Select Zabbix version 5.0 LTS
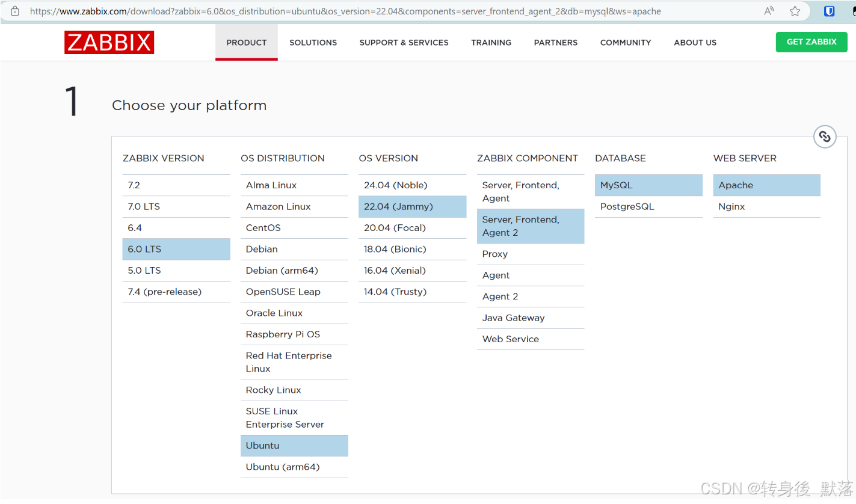856x504 pixels. 176,271
